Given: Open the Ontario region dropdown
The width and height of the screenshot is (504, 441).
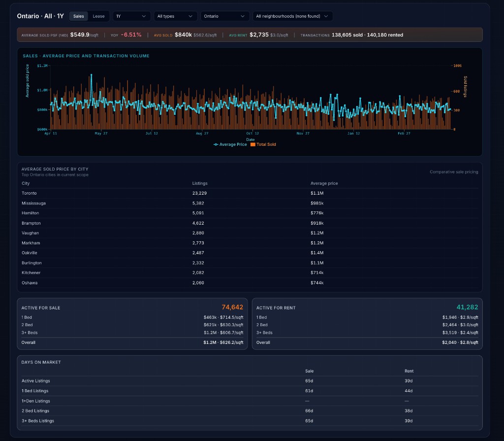Looking at the screenshot, I should (x=224, y=16).
